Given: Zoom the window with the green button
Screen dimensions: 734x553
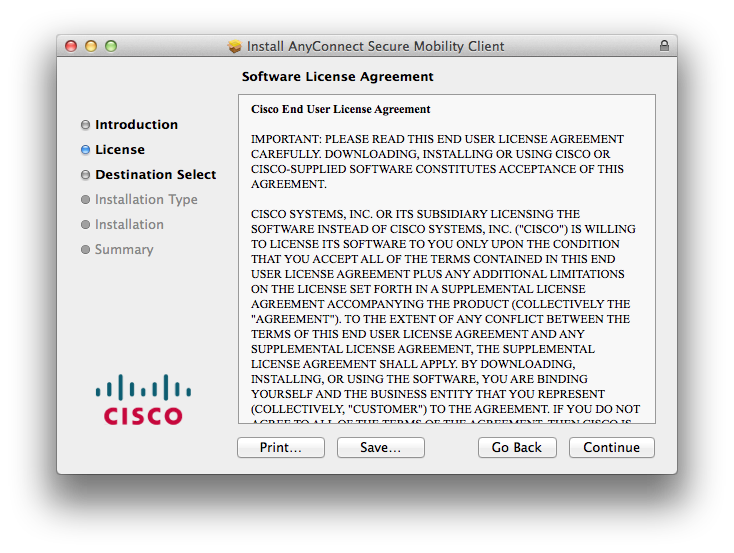Looking at the screenshot, I should coord(111,46).
